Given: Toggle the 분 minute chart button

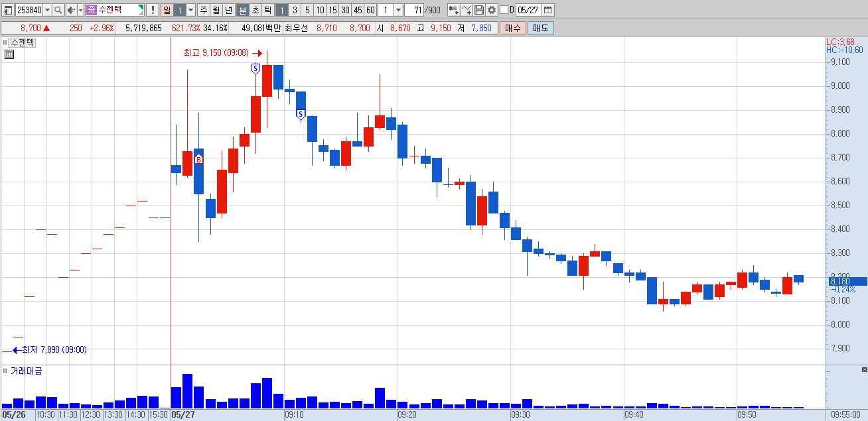Looking at the screenshot, I should pyautogui.click(x=243, y=10).
